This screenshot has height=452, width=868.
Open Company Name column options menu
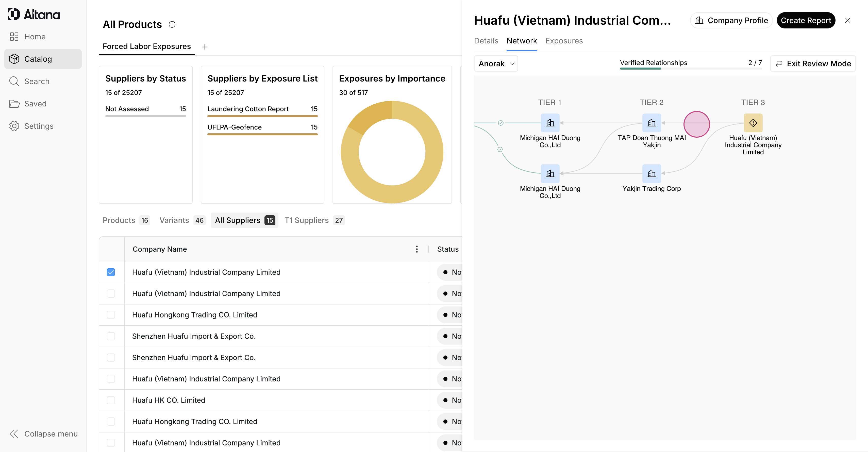417,249
